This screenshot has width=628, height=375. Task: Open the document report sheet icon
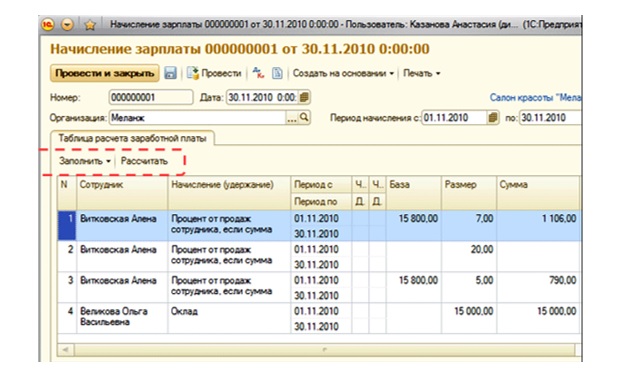pyautogui.click(x=277, y=73)
